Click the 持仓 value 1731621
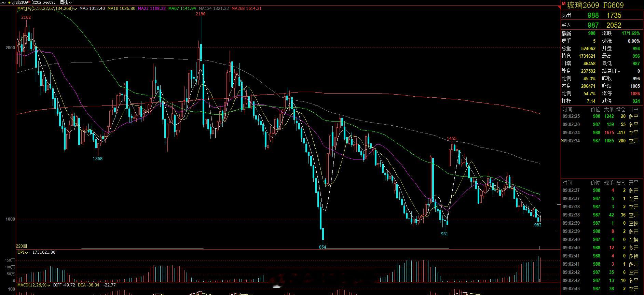 click(587, 56)
